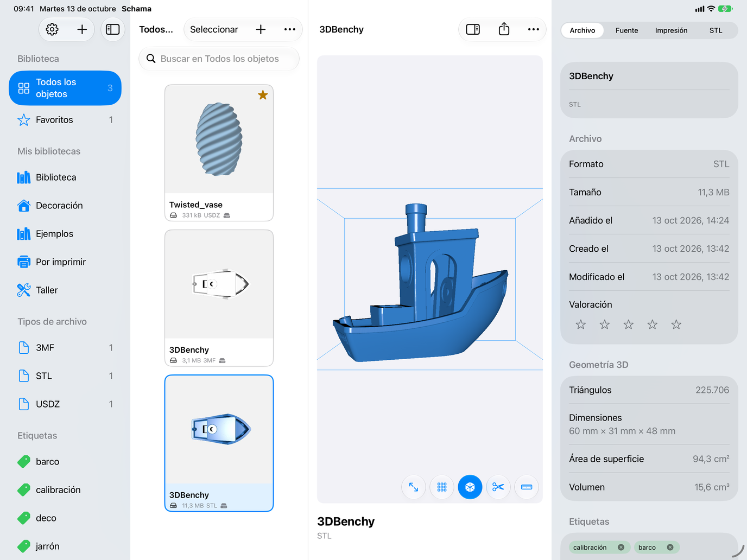Filter by 3MF file type
Image resolution: width=747 pixels, height=560 pixels.
65,348
